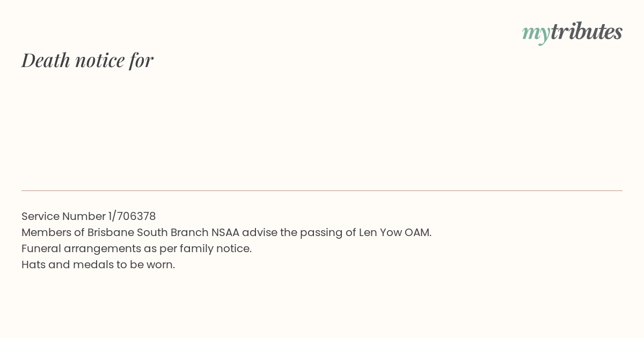The image size is (644, 338).
Task: Click the horizontal divider line
Action: (322, 190)
